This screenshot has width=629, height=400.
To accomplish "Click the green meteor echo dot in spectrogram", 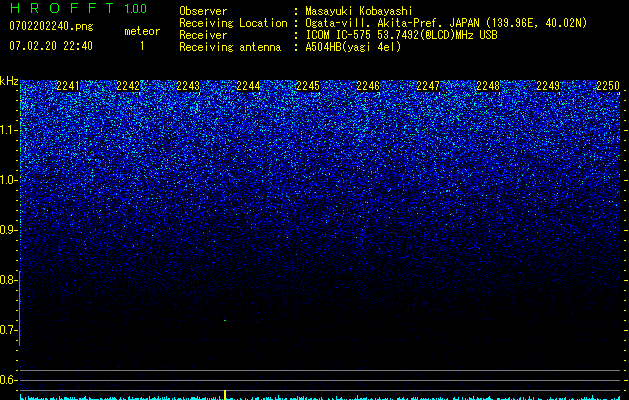I will point(225,321).
